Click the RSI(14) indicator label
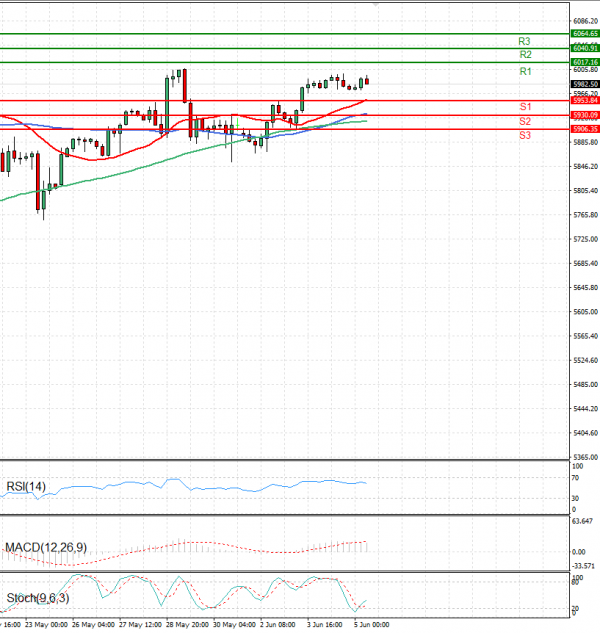The width and height of the screenshot is (600, 633). coord(26,486)
